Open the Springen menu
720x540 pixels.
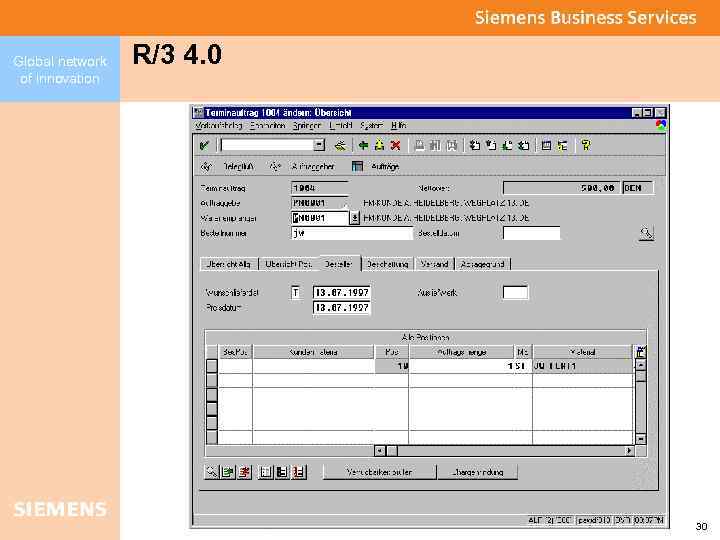click(307, 125)
